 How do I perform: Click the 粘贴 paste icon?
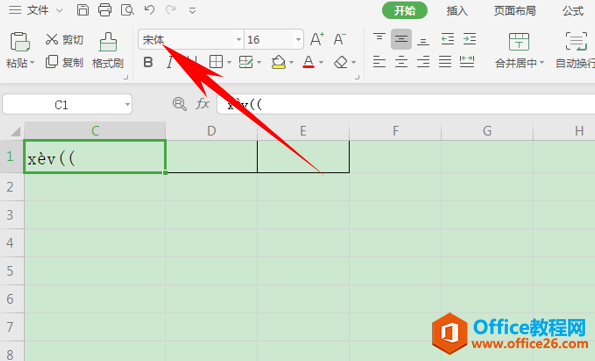coord(20,41)
